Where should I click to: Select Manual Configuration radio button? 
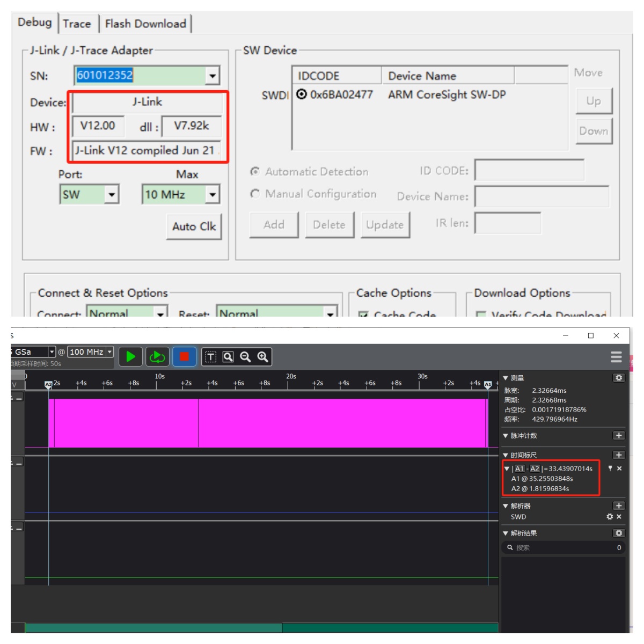[255, 193]
